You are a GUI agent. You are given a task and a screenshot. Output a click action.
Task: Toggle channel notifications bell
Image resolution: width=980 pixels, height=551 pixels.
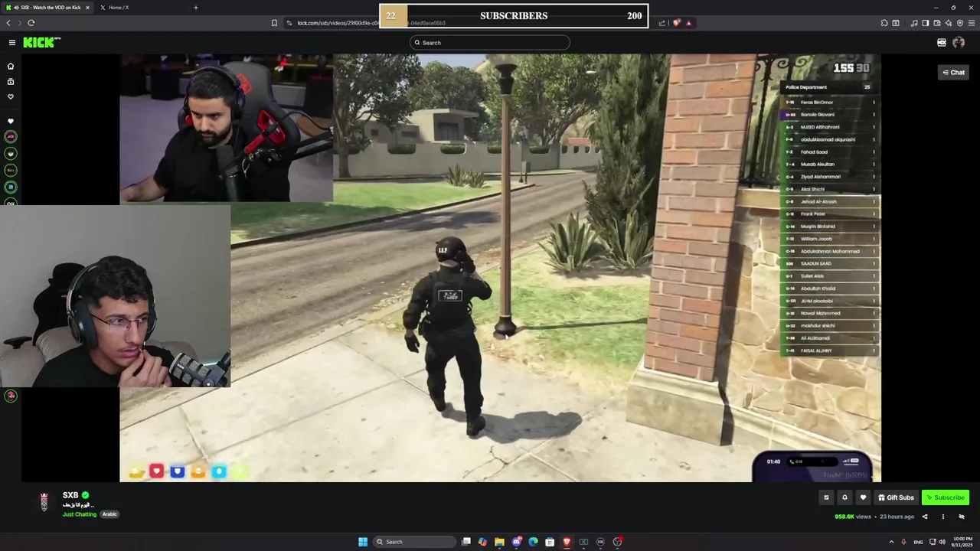pyautogui.click(x=844, y=497)
